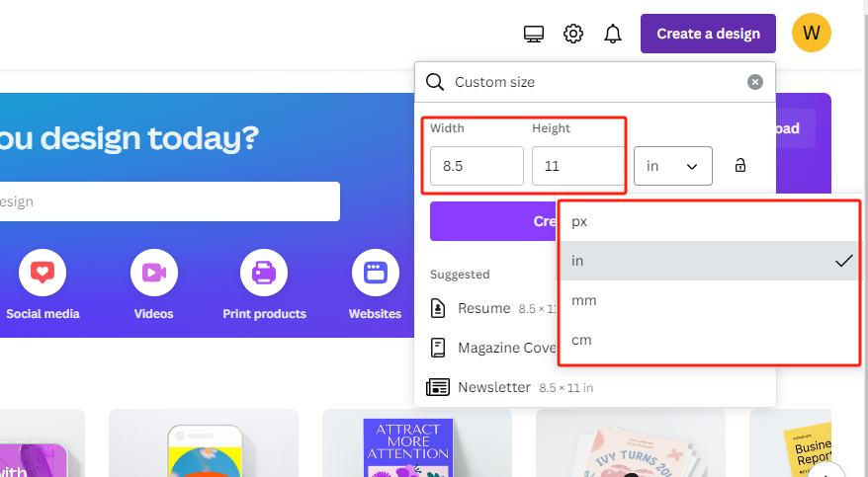
Task: Open the Social media heart icon
Action: [x=43, y=273]
